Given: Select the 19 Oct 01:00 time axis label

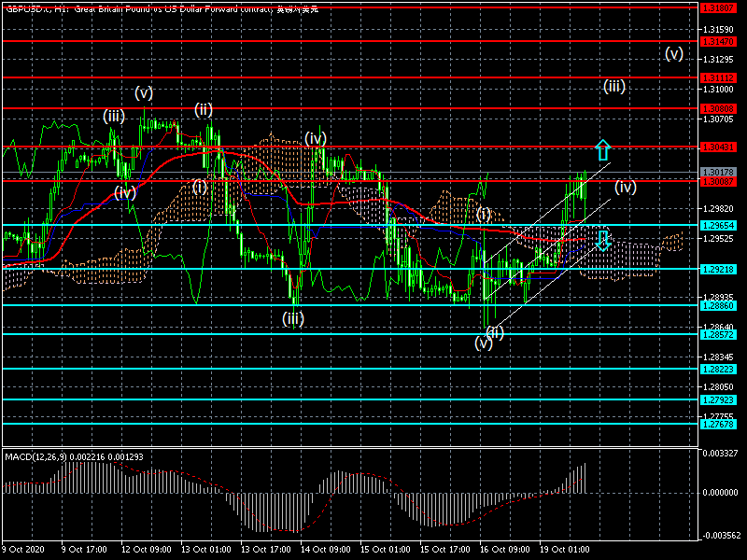Looking at the screenshot, I should coord(565,550).
